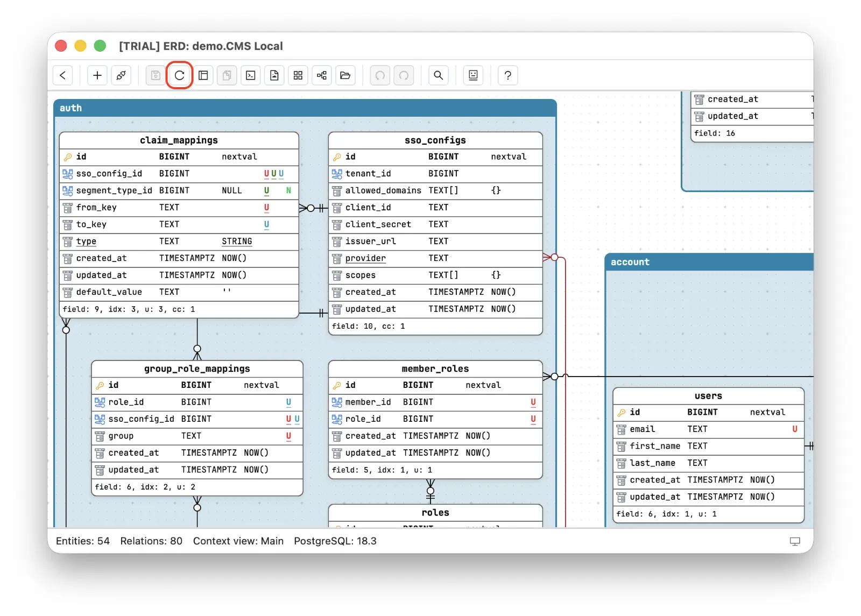Click claim_mappings footer 'field: 9, idx: 3'
861x616 pixels.
coord(129,309)
